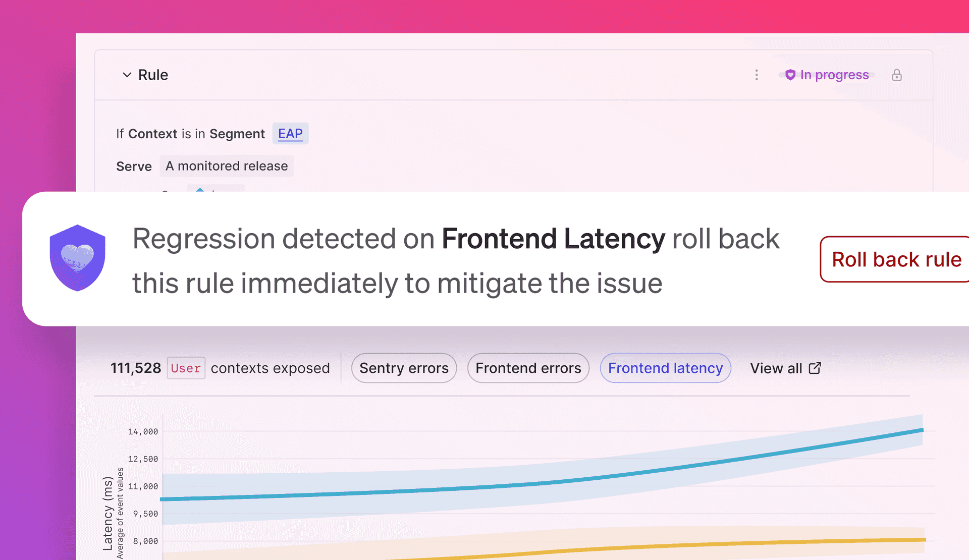Click the 111,528 contexts exposed count
Screen dimensions: 969x560
(135, 368)
